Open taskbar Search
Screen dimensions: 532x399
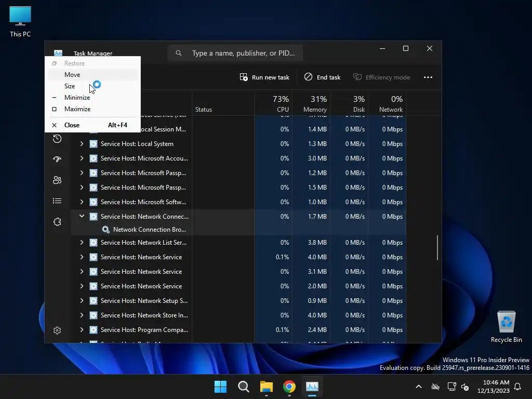pos(243,387)
